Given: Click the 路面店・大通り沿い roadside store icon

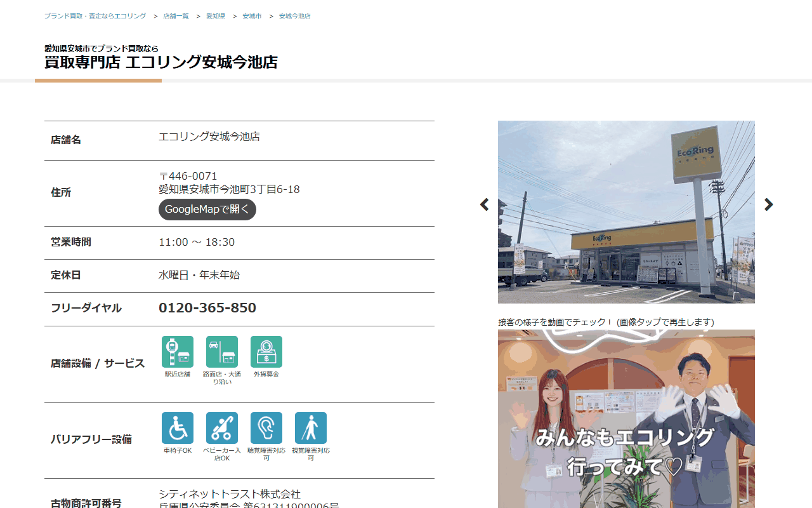Looking at the screenshot, I should click(x=222, y=352).
